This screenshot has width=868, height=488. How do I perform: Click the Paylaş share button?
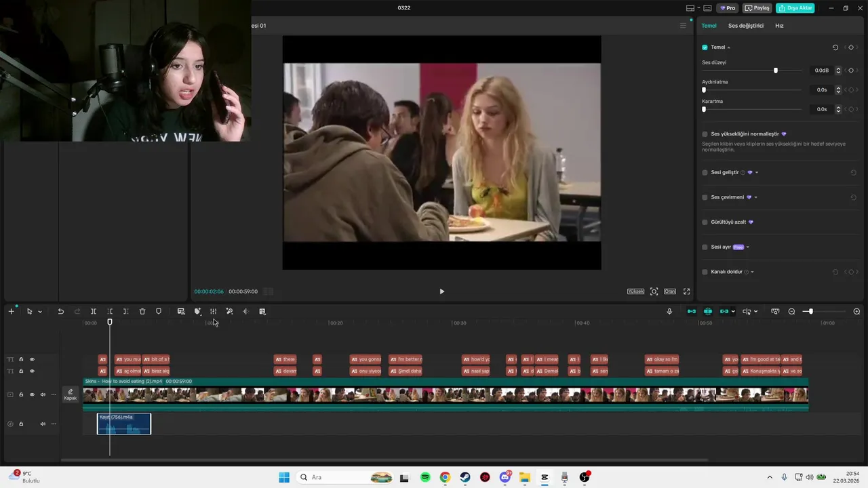(757, 8)
